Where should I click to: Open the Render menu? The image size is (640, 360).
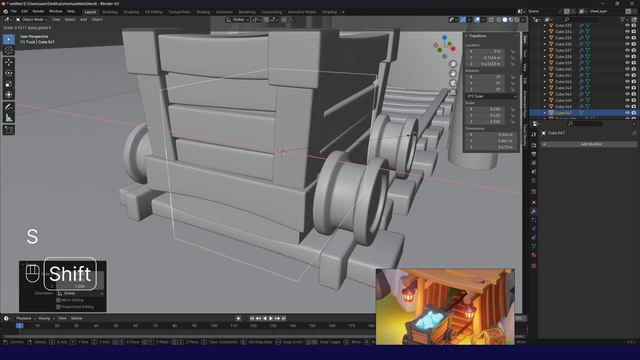coord(38,11)
